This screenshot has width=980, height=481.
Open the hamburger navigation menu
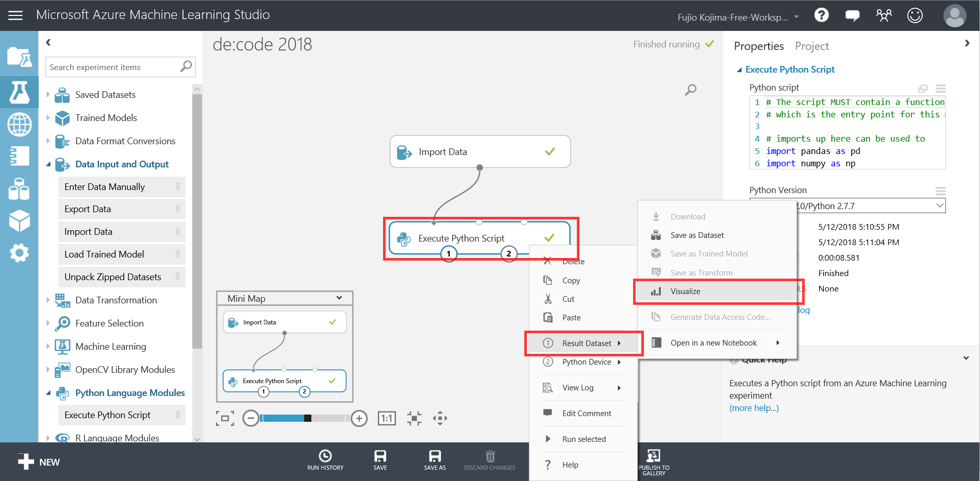pyautogui.click(x=15, y=15)
